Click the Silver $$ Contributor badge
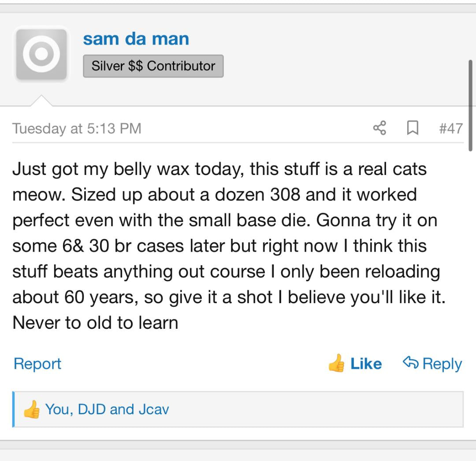 point(153,66)
